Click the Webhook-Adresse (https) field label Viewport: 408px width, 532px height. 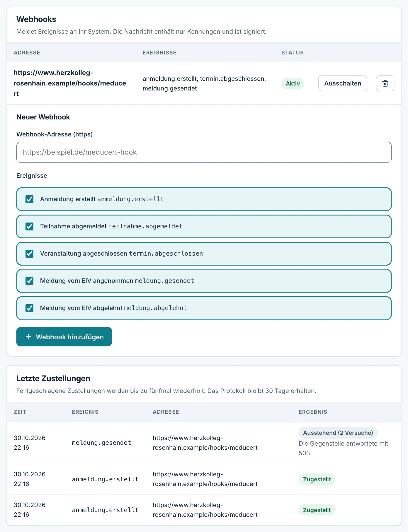tap(55, 134)
